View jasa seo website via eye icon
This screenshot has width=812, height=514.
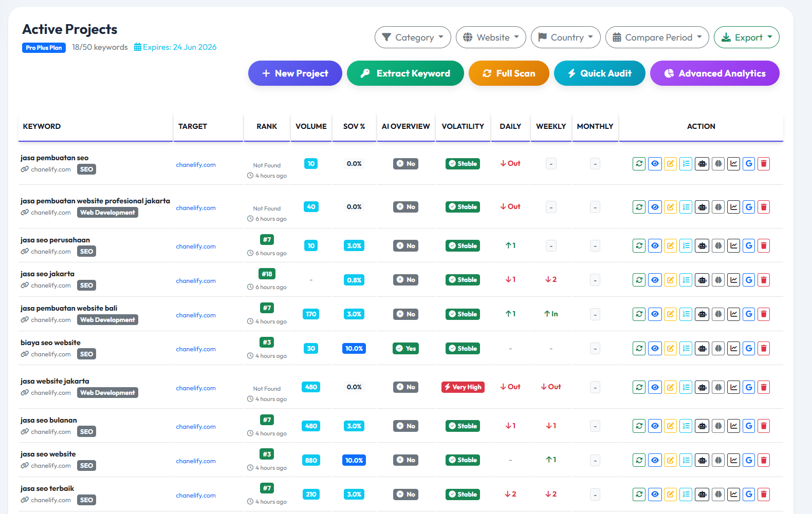click(655, 461)
